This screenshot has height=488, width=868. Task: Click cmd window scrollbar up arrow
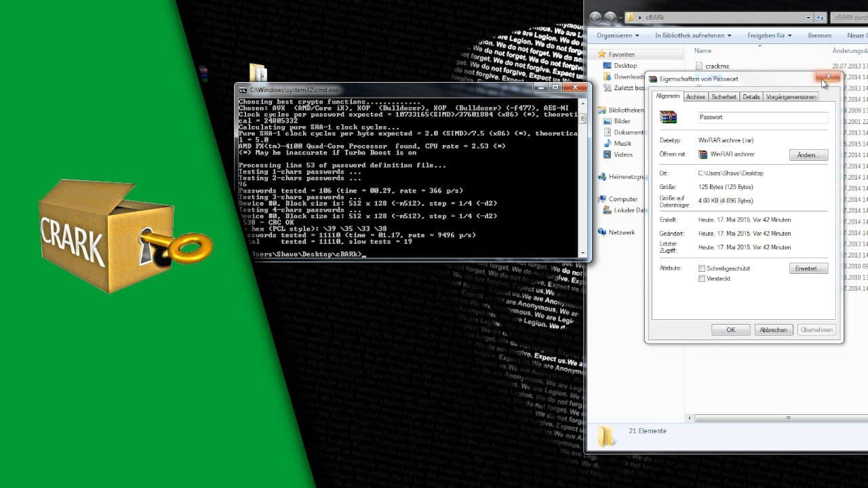[x=582, y=102]
